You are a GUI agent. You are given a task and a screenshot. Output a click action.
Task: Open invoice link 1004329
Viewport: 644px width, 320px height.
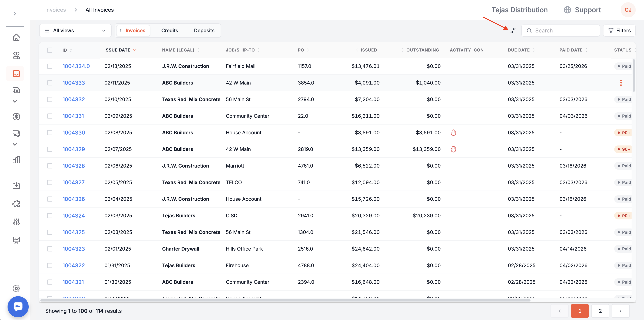coord(74,149)
